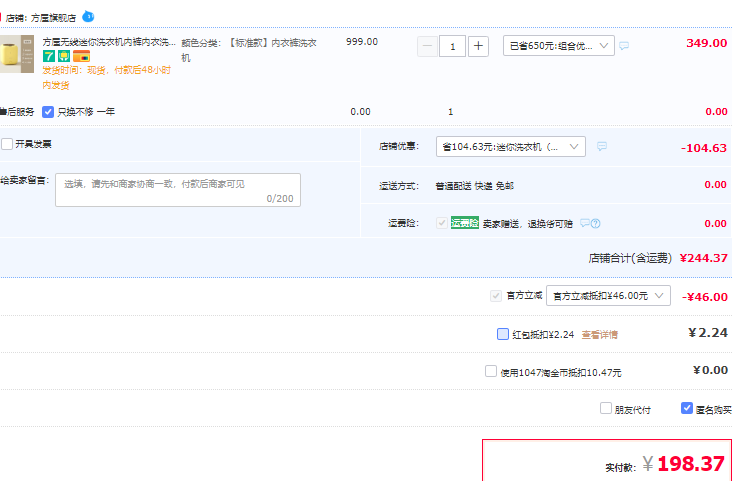Click the green 7-day return badge icon

tap(49, 56)
